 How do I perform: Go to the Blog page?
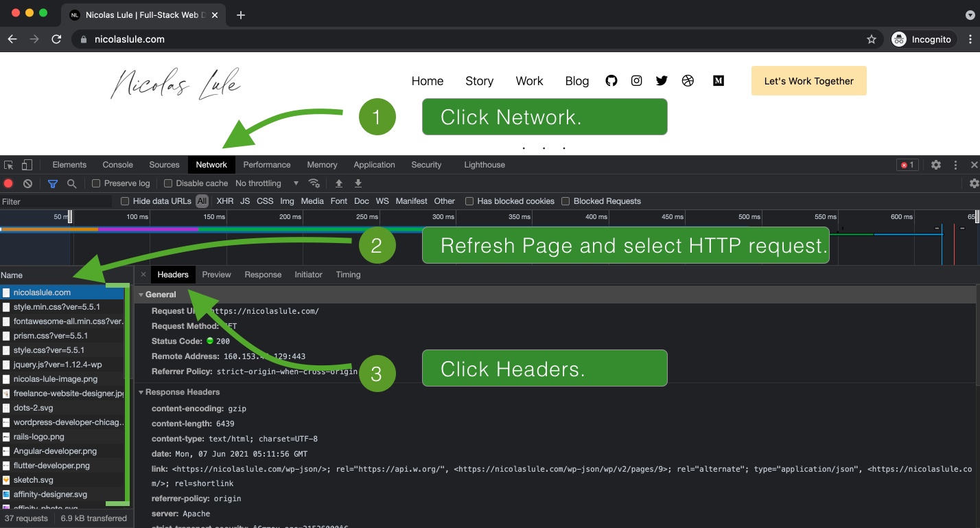[577, 81]
